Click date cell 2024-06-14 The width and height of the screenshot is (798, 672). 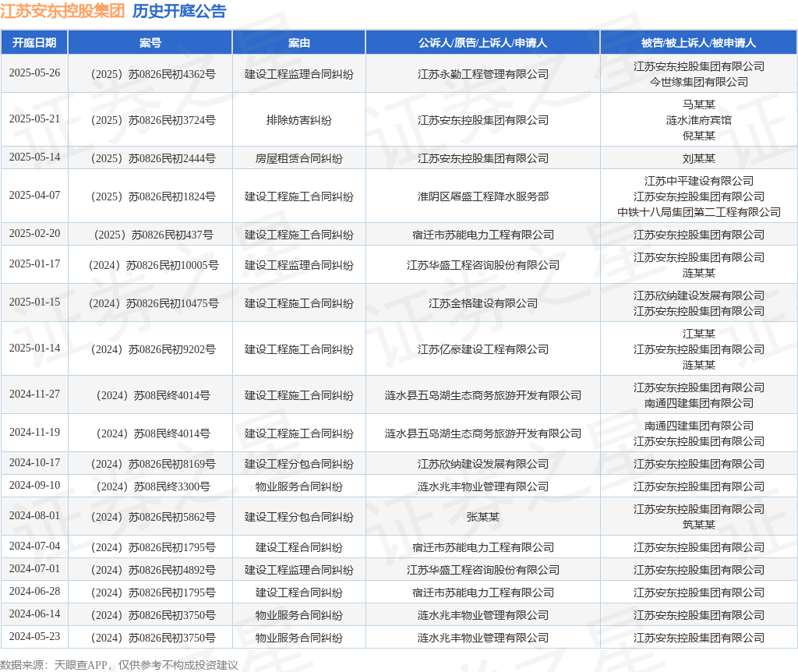34,614
